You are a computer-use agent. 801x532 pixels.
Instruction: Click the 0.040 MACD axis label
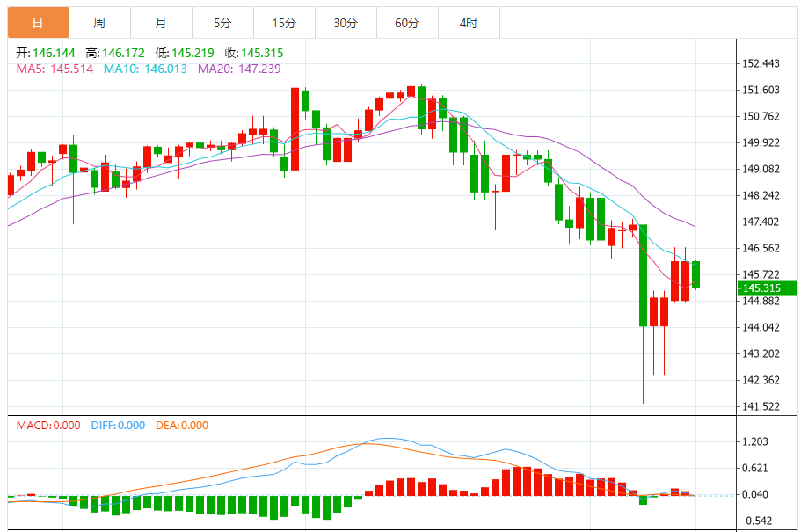click(755, 494)
